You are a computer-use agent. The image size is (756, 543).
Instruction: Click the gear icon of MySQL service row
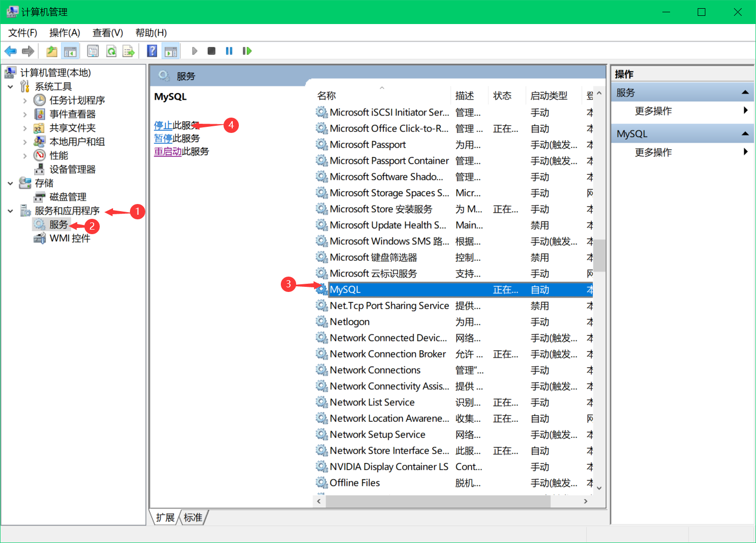pos(321,289)
